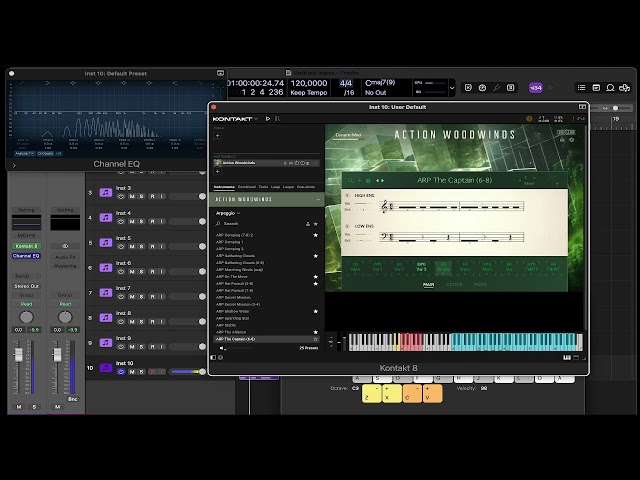Click the Inst 7 instrument track icon
Viewport: 640px width, 480px height.
[x=106, y=293]
